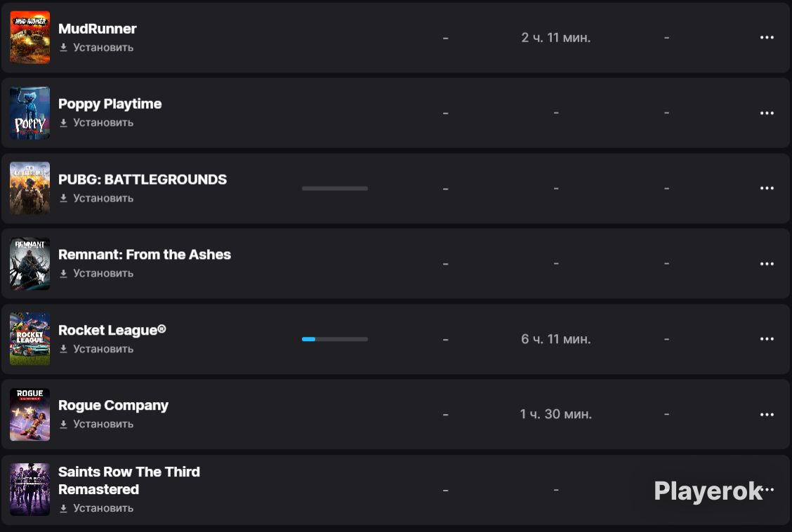792x532 pixels.
Task: Open the Rocket League cover art
Action: click(29, 339)
